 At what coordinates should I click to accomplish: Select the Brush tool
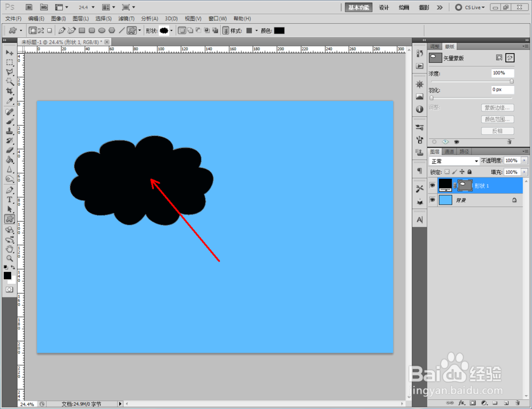(x=10, y=121)
